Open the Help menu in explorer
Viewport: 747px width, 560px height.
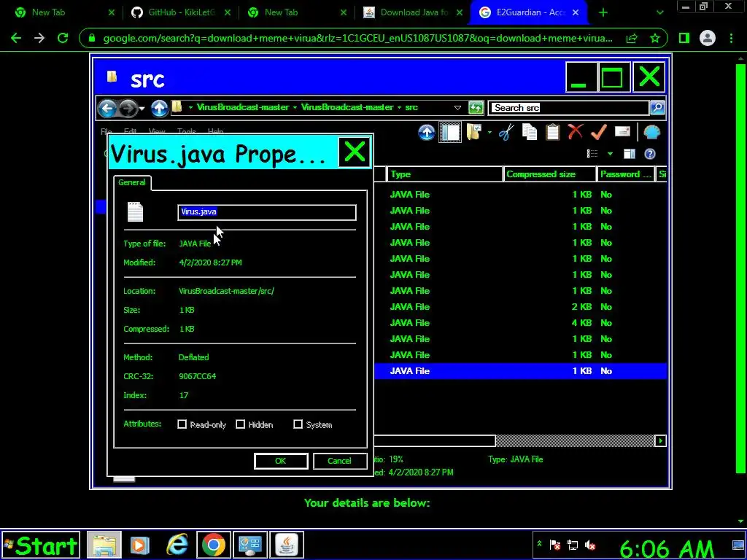pos(215,131)
